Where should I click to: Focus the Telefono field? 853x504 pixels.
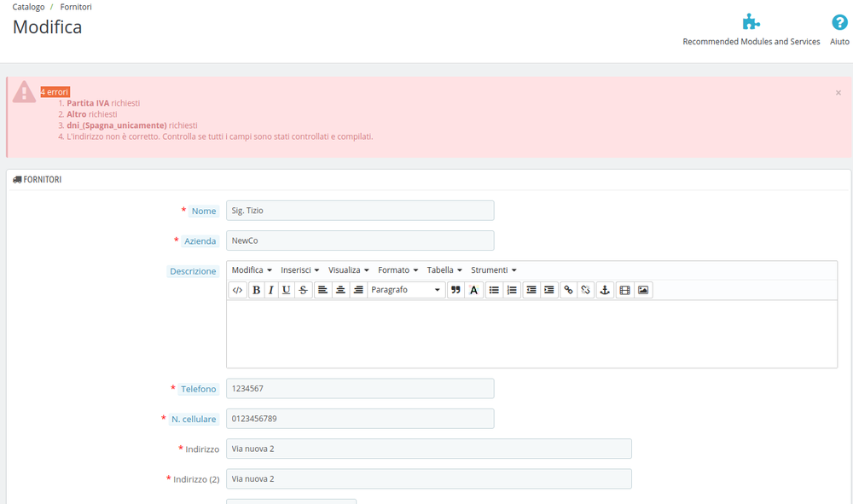coord(360,388)
